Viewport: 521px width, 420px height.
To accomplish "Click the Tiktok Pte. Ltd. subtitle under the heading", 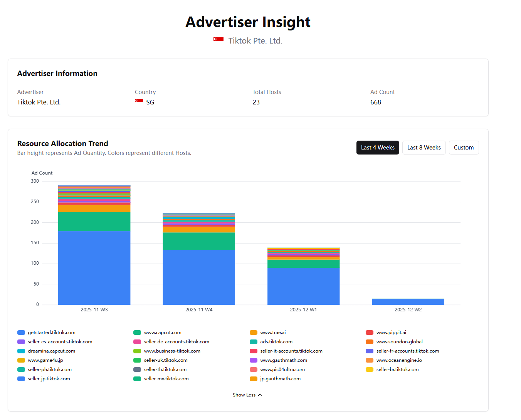I will coord(255,41).
